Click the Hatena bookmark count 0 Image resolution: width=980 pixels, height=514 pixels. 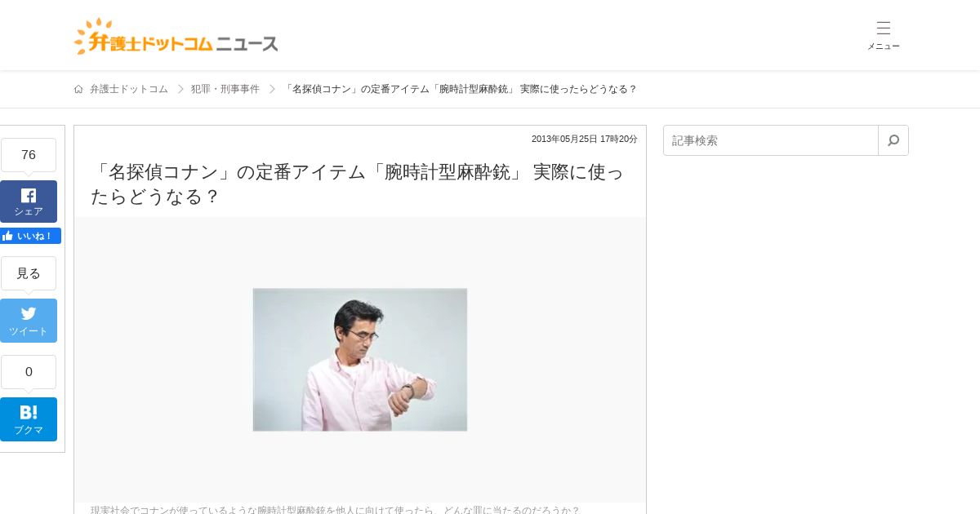[29, 372]
